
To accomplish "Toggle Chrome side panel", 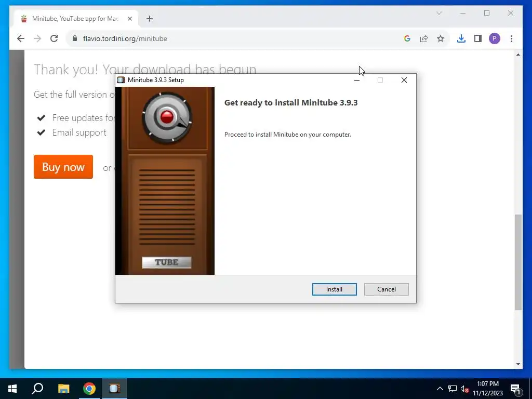I will (478, 38).
